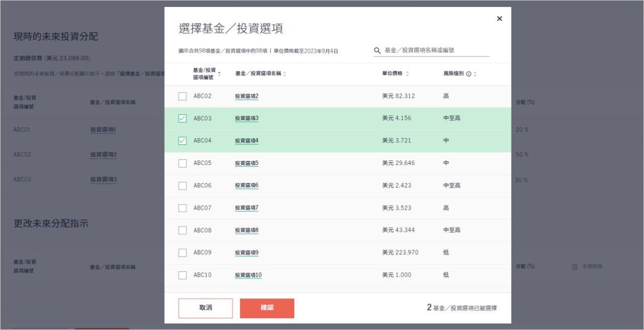Uncheck the ABC04 fund checkbox
Image resolution: width=644 pixels, height=330 pixels.
click(x=182, y=141)
